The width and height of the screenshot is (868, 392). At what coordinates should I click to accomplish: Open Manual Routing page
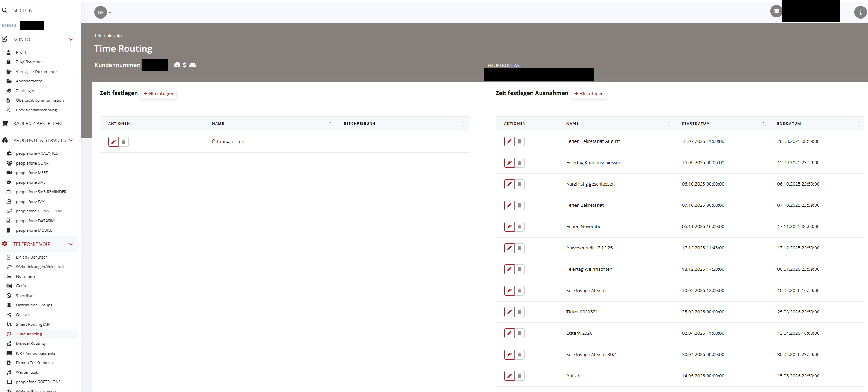pos(30,343)
